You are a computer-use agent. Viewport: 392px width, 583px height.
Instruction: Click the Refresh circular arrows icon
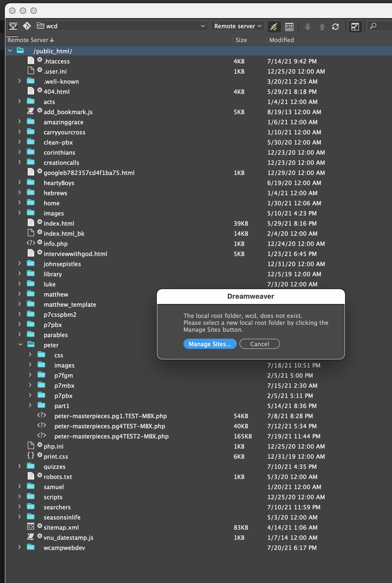[335, 27]
